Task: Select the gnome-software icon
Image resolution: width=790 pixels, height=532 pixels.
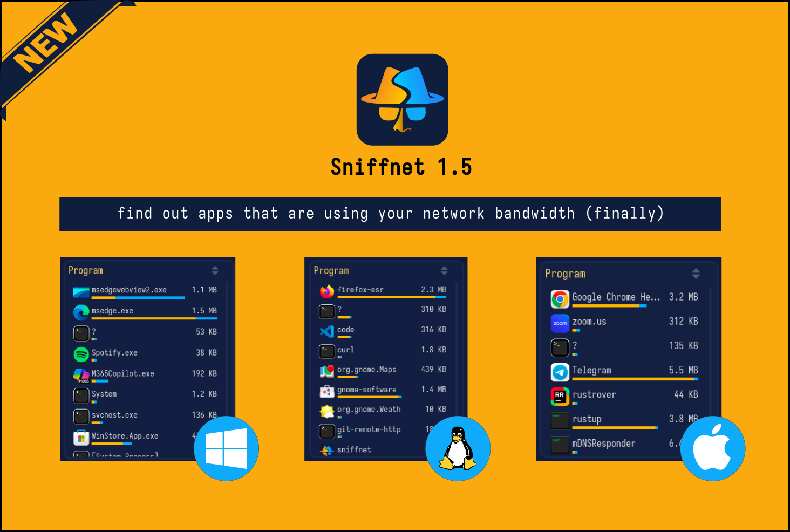Action: pyautogui.click(x=327, y=391)
